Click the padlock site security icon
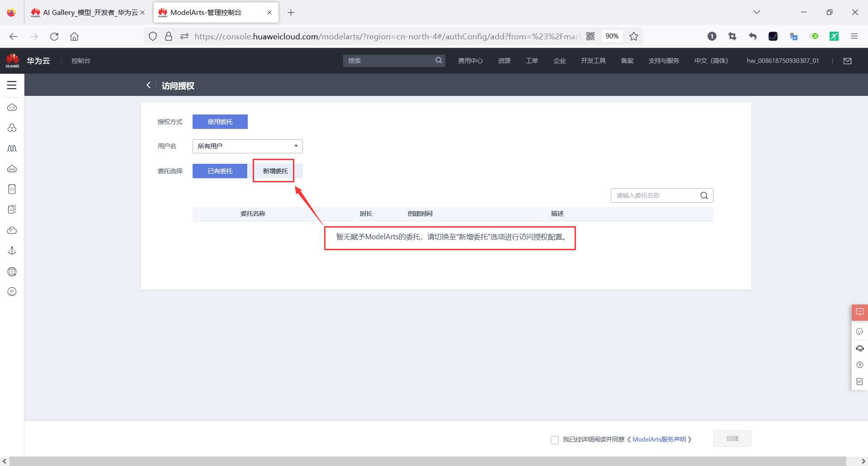Viewport: 868px width, 466px height. (x=169, y=36)
